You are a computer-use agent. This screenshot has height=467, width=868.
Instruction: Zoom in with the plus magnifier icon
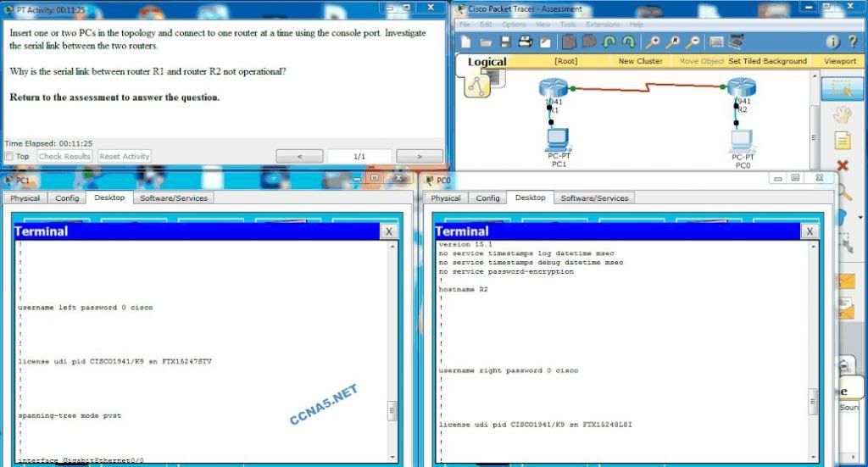(x=653, y=42)
